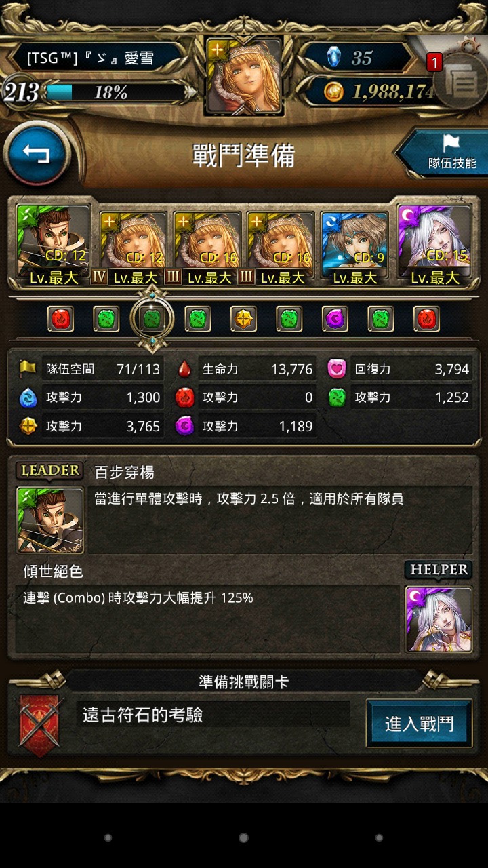Switch to the purple dark team slot
Screen dimensions: 488x868
335,319
